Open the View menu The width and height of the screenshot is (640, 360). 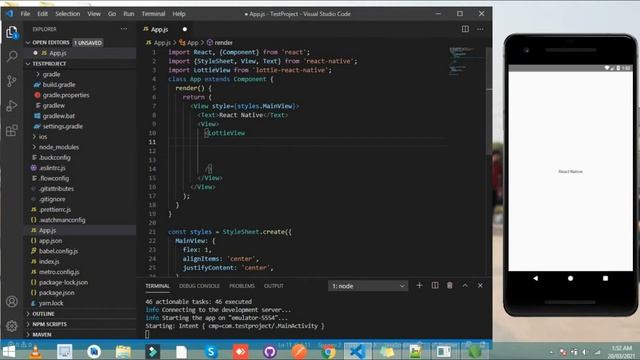coord(94,13)
